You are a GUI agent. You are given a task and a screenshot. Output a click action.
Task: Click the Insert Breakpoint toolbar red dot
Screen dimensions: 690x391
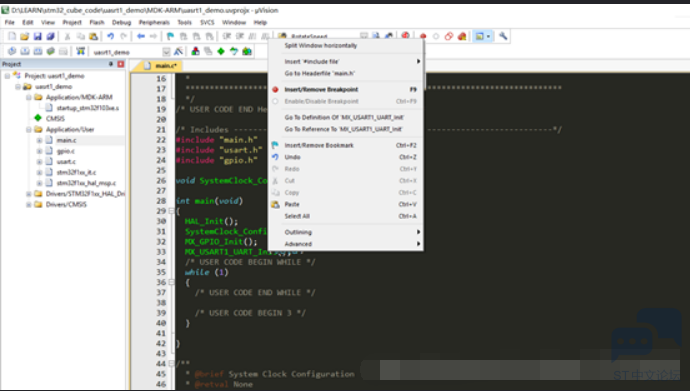pyautogui.click(x=423, y=37)
